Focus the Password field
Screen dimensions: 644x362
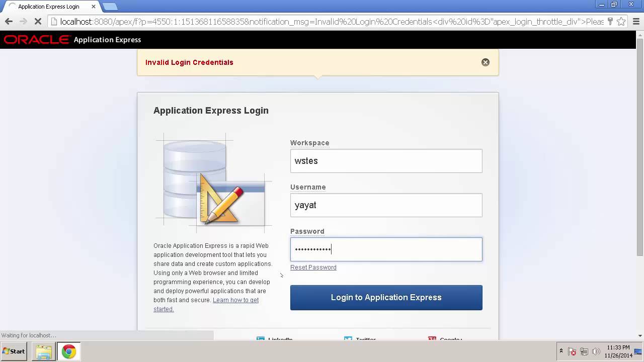click(x=386, y=249)
